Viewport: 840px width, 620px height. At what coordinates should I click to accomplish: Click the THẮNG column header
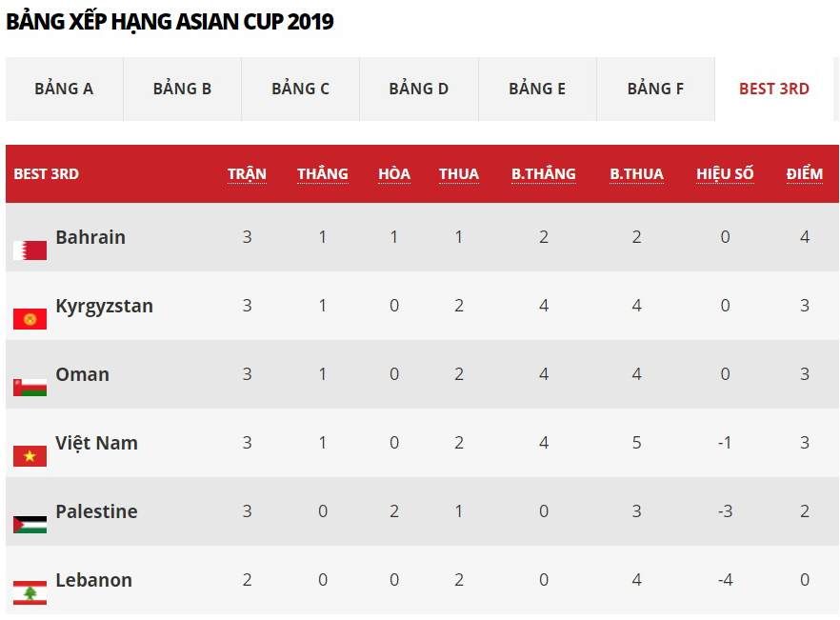323,174
